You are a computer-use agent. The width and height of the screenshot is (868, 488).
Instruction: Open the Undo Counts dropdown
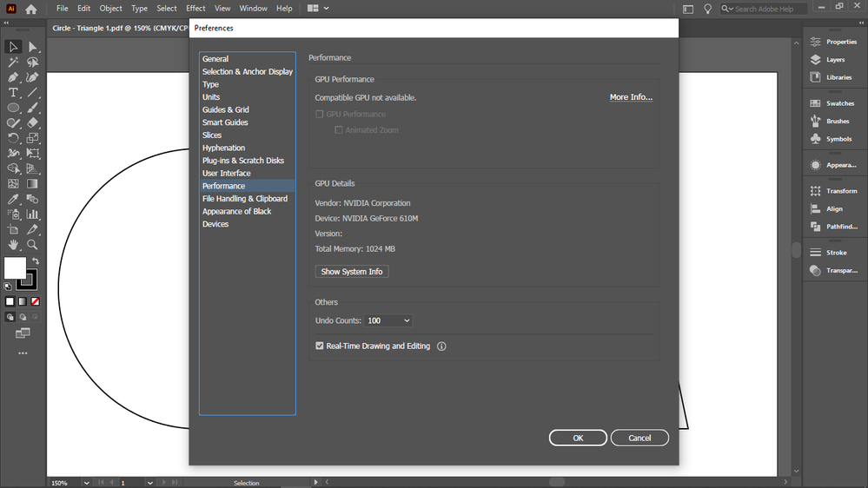click(x=388, y=320)
